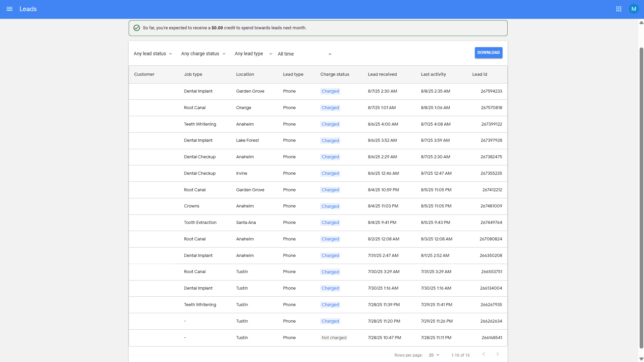Sort by Job type column header
Viewport: 644px width, 362px height.
tap(193, 74)
